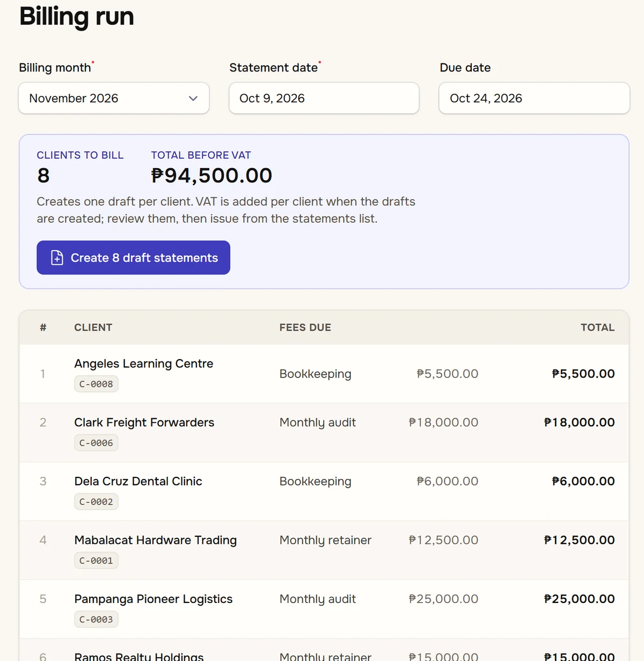
Task: Click the clients to bill count 8
Action: coord(43,176)
